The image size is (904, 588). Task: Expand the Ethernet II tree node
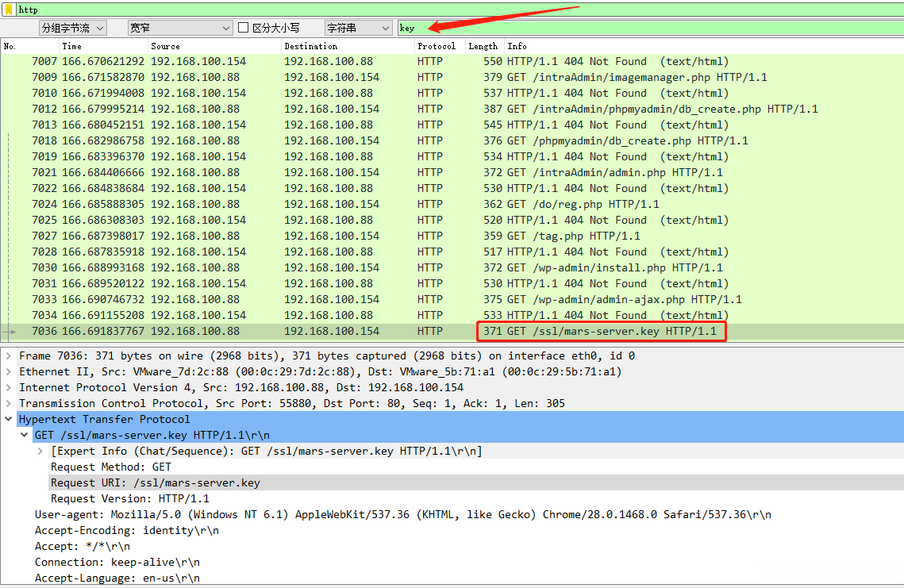click(x=9, y=372)
